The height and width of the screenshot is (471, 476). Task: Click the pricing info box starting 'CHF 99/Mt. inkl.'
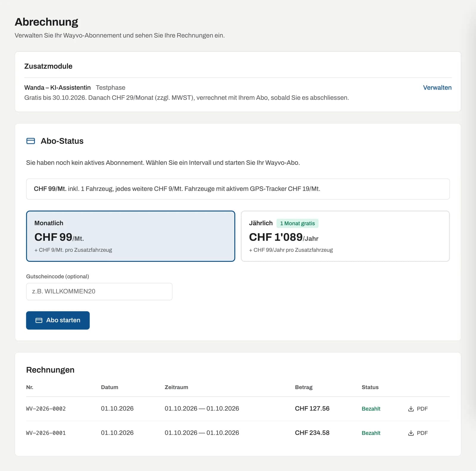tap(238, 189)
